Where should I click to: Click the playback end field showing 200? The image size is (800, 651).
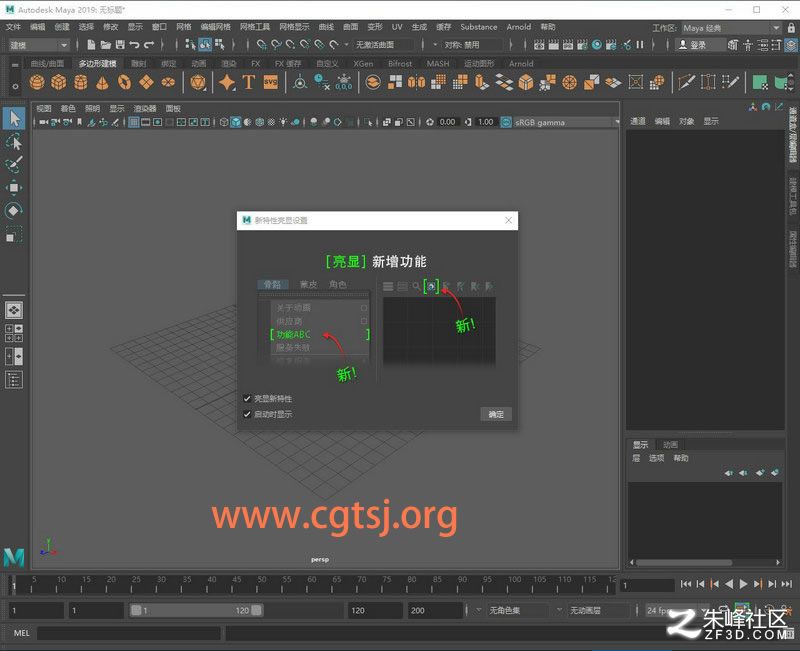click(435, 610)
